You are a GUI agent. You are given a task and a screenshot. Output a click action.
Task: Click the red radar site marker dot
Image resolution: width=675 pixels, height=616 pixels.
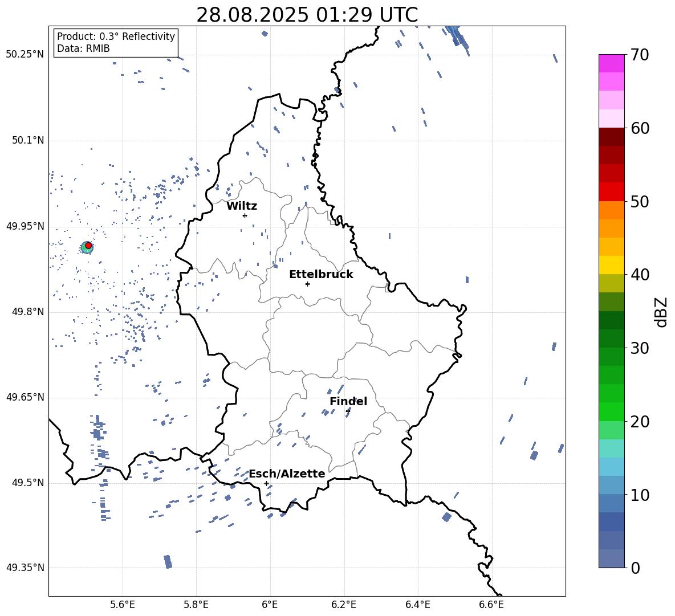coord(88,246)
